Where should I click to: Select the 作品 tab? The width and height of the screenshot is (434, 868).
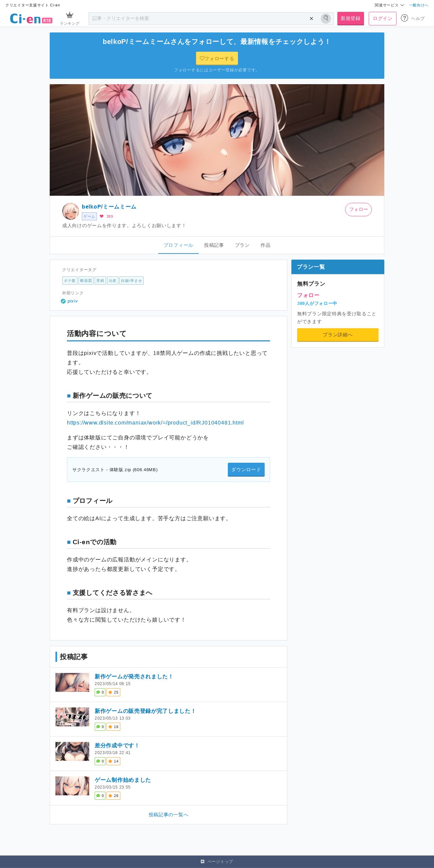point(265,245)
